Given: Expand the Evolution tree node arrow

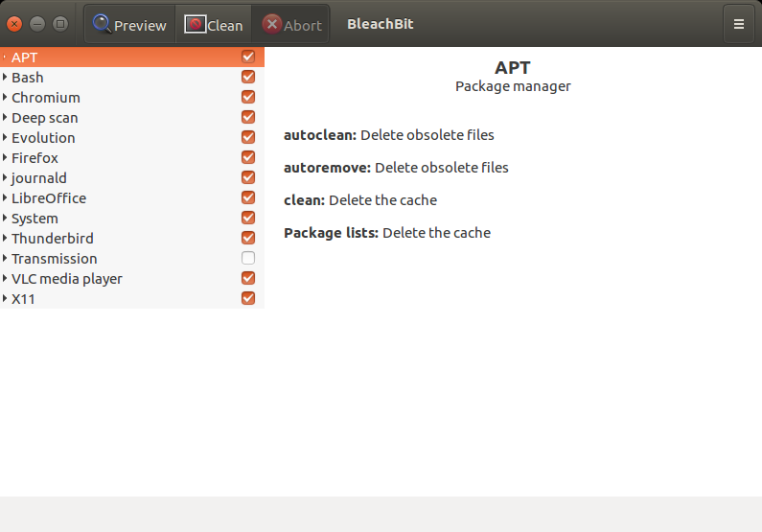Looking at the screenshot, I should click(5, 137).
